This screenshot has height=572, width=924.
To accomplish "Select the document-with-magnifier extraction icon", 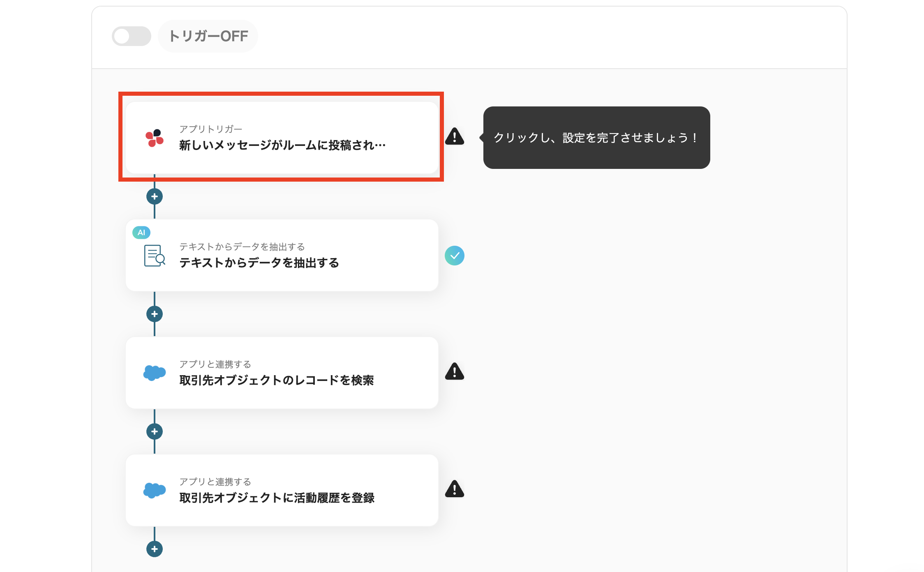I will tap(153, 256).
